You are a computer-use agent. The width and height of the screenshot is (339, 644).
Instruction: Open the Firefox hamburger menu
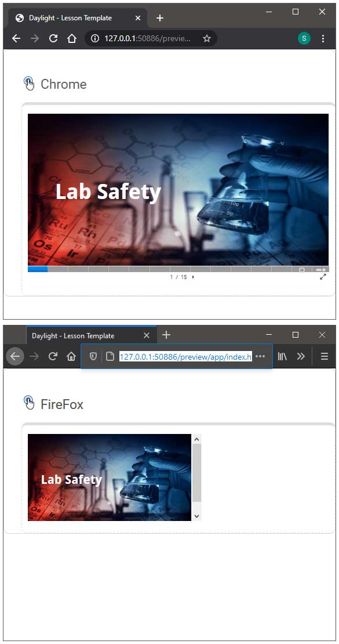coord(325,356)
